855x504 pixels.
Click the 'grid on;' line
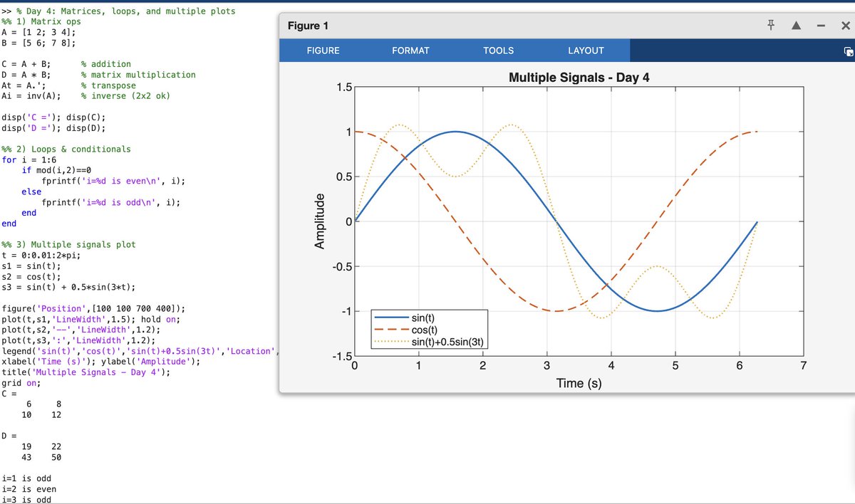(x=21, y=383)
